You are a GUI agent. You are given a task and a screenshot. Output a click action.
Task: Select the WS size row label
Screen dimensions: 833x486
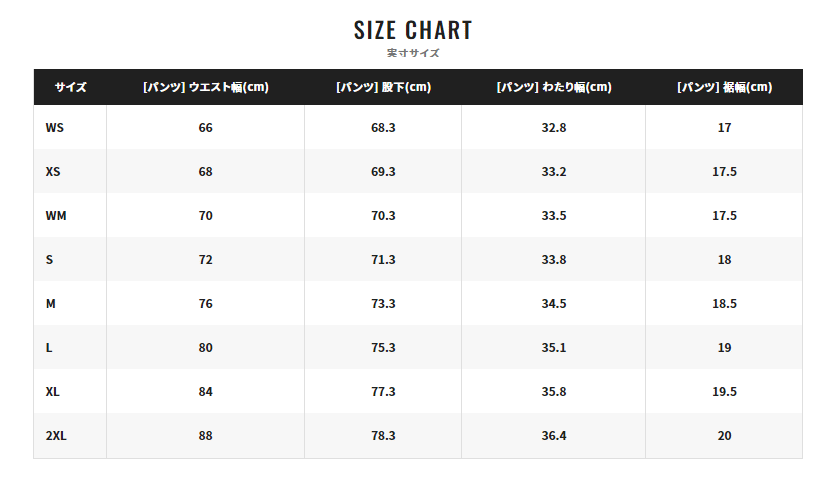pos(55,127)
